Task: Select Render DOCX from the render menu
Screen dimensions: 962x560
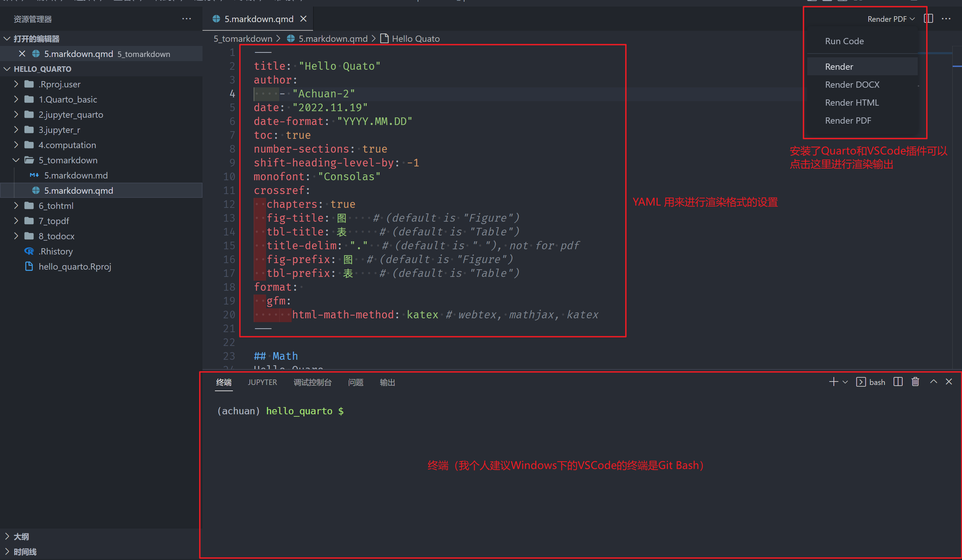Action: pos(852,84)
